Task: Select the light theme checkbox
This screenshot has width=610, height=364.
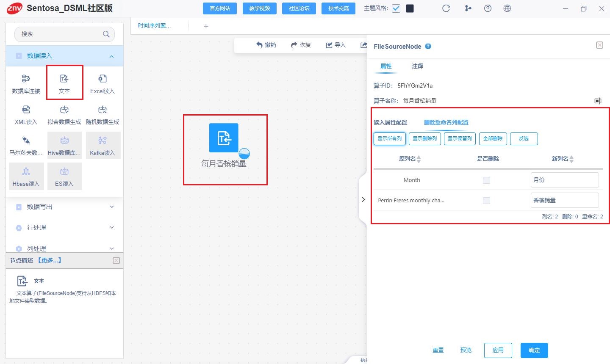Action: pyautogui.click(x=396, y=8)
